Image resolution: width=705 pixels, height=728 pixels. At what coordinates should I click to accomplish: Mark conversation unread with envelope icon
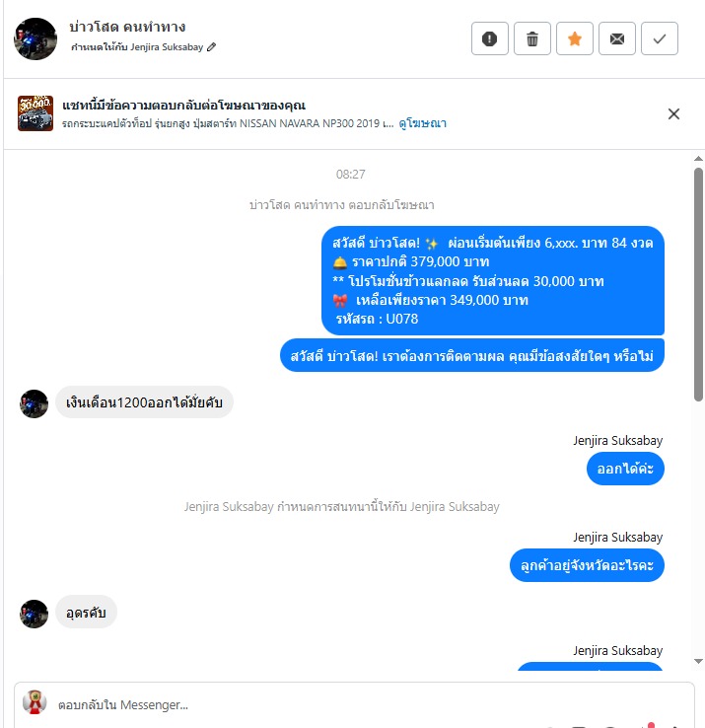pyautogui.click(x=617, y=38)
